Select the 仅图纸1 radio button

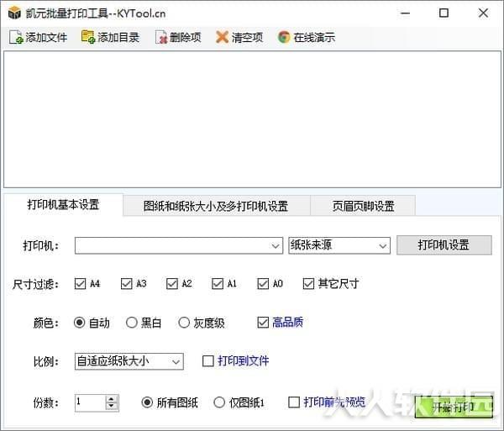click(x=219, y=402)
